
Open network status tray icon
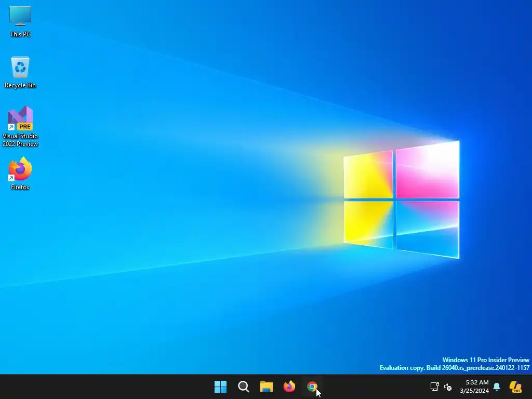435,387
